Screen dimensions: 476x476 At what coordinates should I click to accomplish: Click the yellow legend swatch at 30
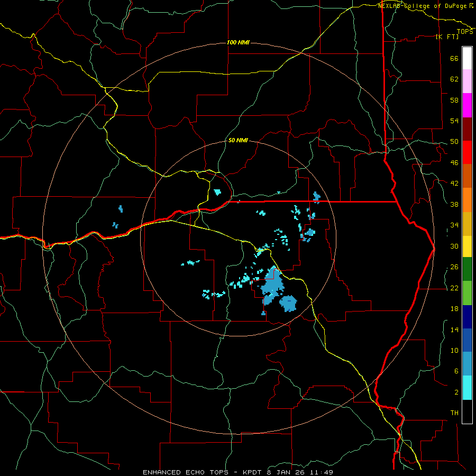[x=467, y=246]
